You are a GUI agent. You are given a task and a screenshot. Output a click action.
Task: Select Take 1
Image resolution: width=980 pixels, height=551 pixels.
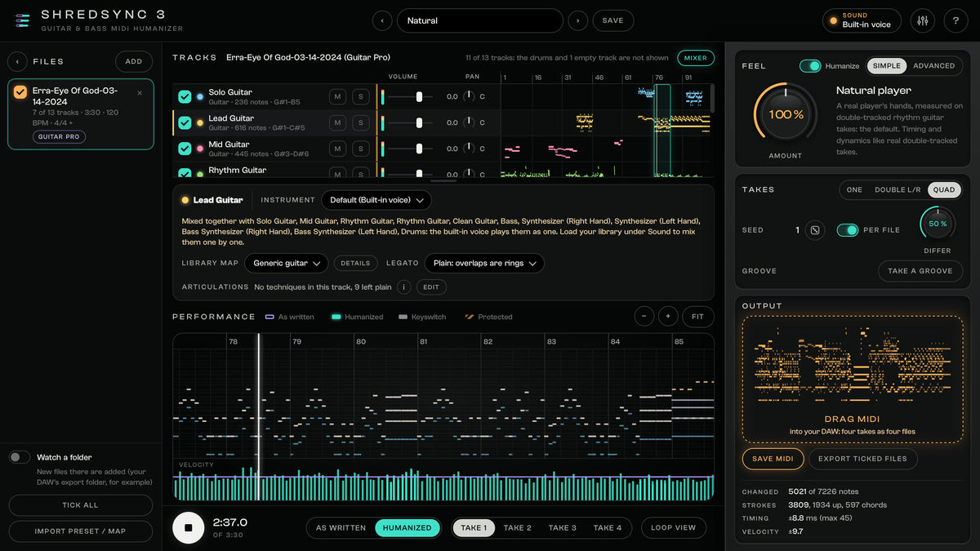click(x=473, y=527)
